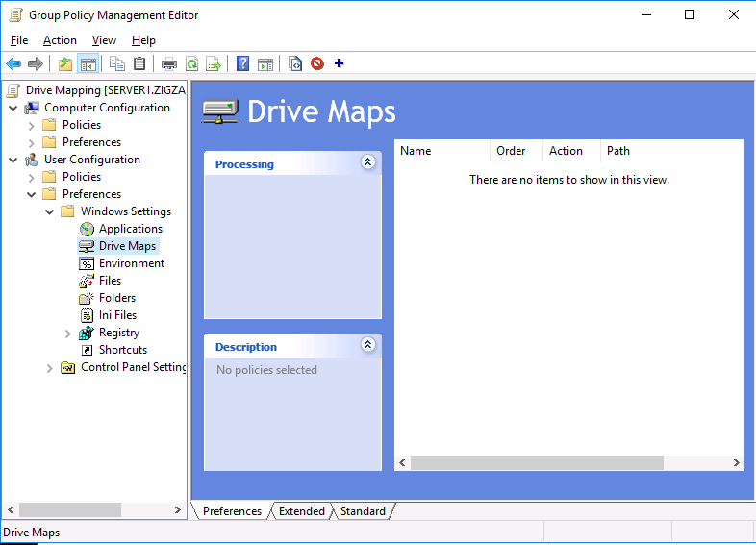Collapse the Windows Settings node
The image size is (756, 545).
click(50, 212)
